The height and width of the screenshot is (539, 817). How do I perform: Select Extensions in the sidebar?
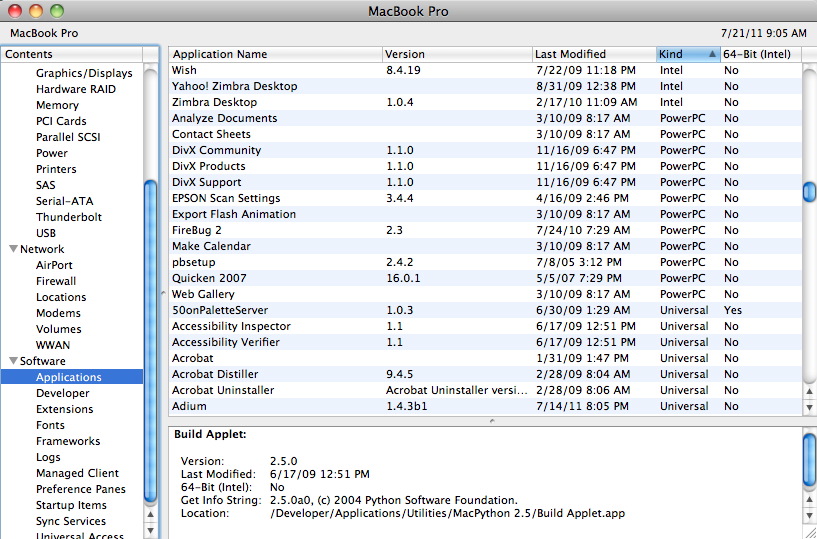(65, 409)
